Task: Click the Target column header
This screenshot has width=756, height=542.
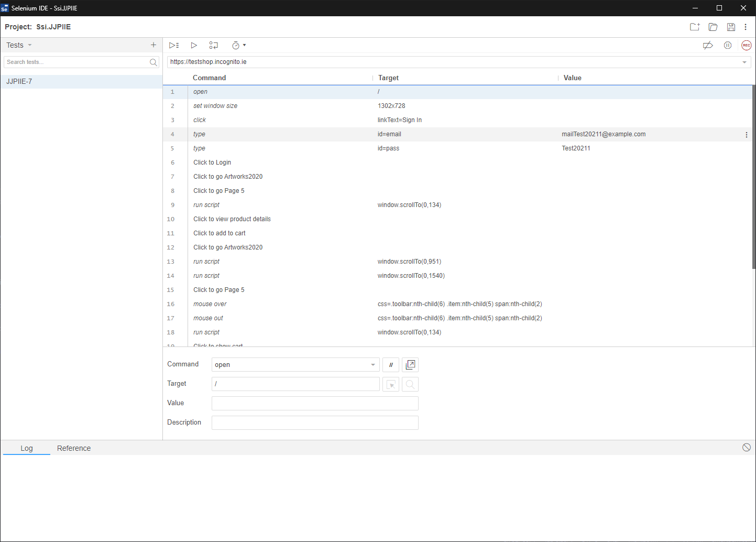Action: click(x=388, y=78)
